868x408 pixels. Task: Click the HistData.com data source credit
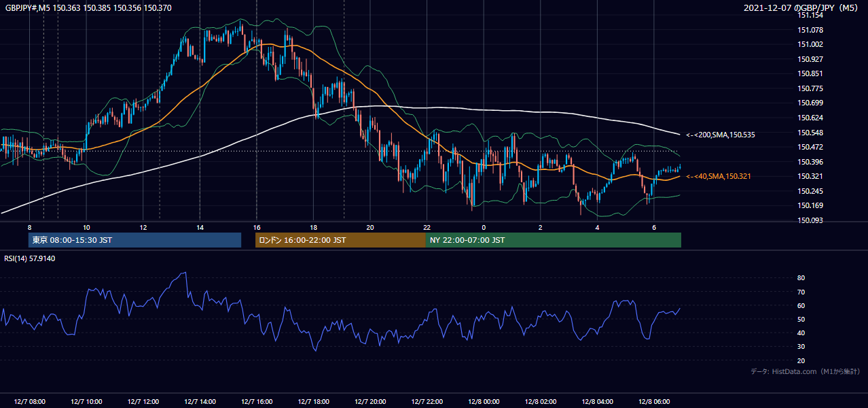805,371
